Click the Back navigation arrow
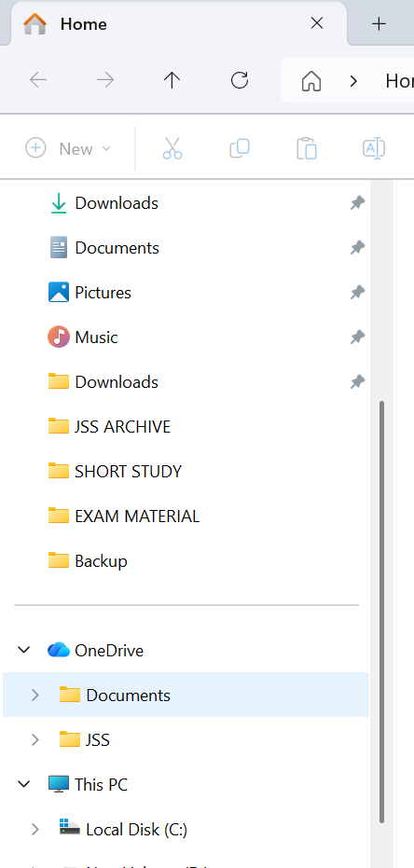Viewport: 414px width, 868px height. [38, 81]
